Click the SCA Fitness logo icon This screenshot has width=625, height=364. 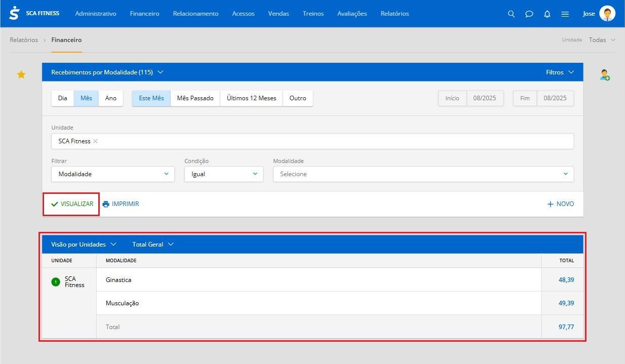coord(14,13)
